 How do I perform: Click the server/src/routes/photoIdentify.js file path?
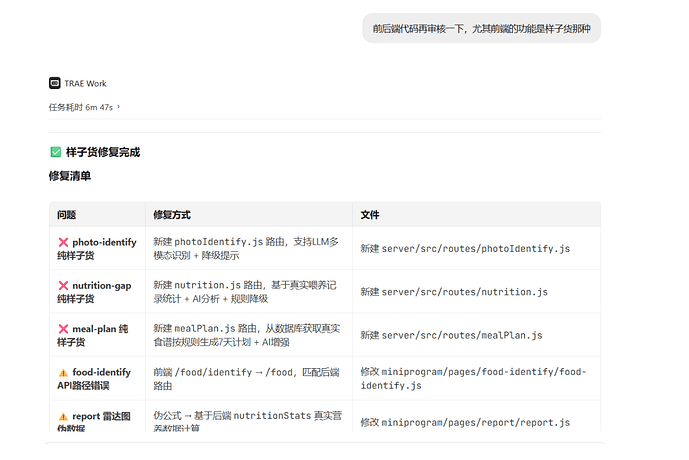click(476, 249)
